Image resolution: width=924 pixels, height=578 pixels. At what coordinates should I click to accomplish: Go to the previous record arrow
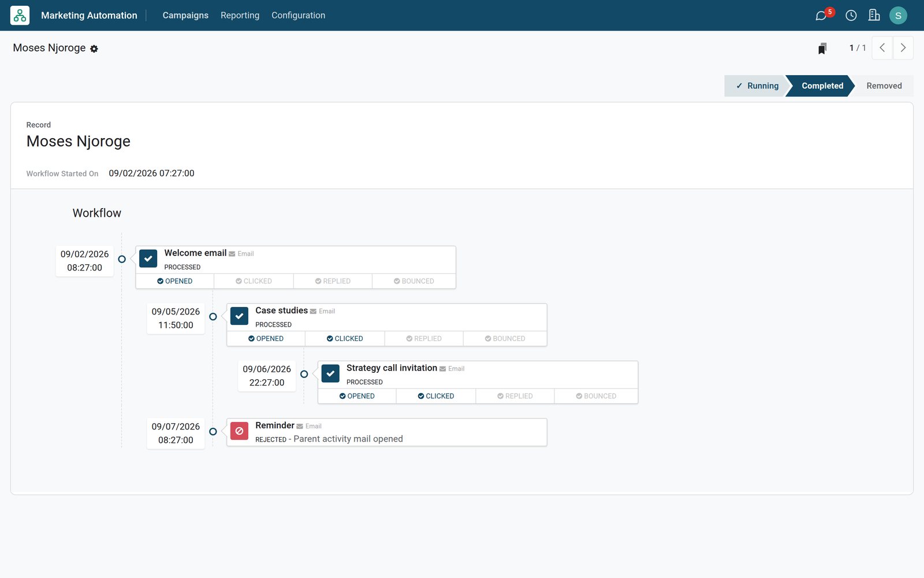coord(882,48)
